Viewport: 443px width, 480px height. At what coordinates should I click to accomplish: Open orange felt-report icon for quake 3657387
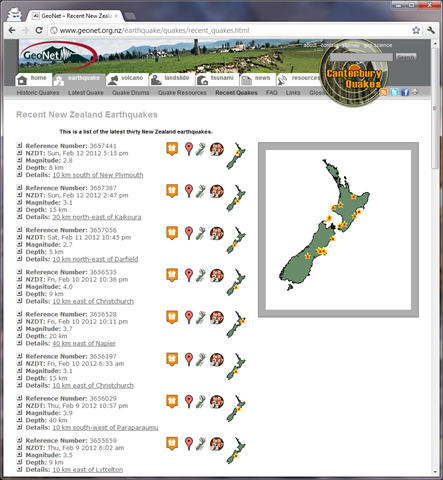click(172, 191)
